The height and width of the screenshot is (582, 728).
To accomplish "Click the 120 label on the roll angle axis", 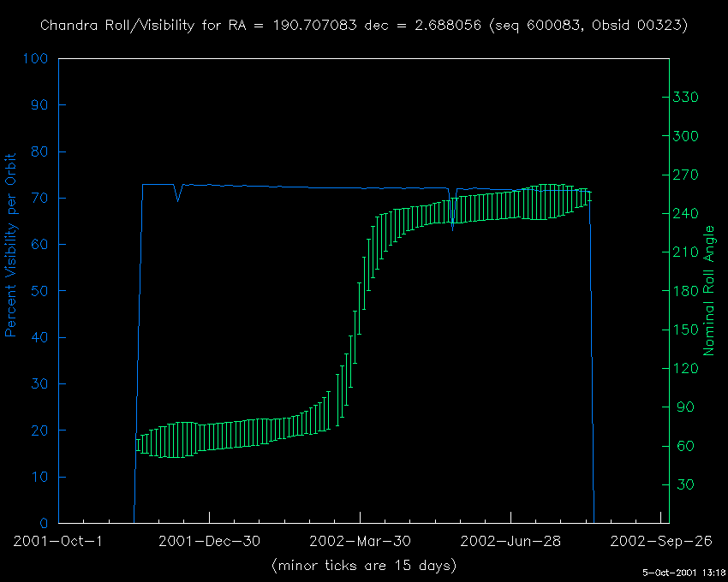I will click(688, 368).
